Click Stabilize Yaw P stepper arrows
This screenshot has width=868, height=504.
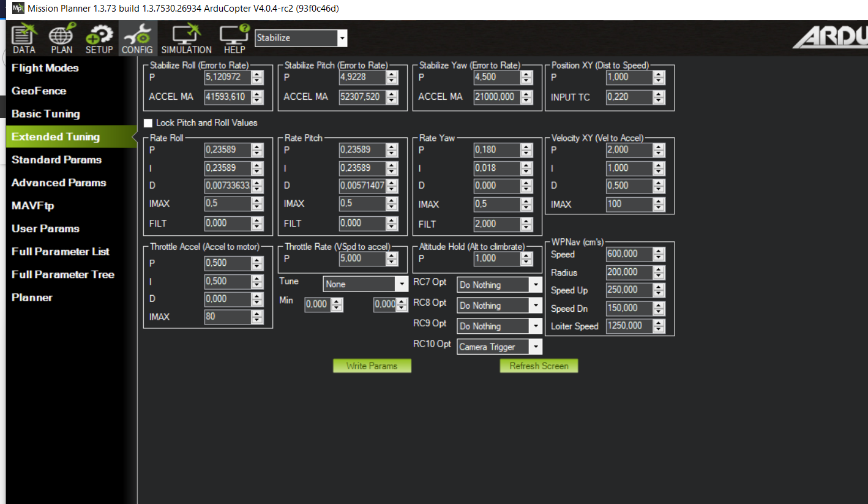click(x=526, y=78)
